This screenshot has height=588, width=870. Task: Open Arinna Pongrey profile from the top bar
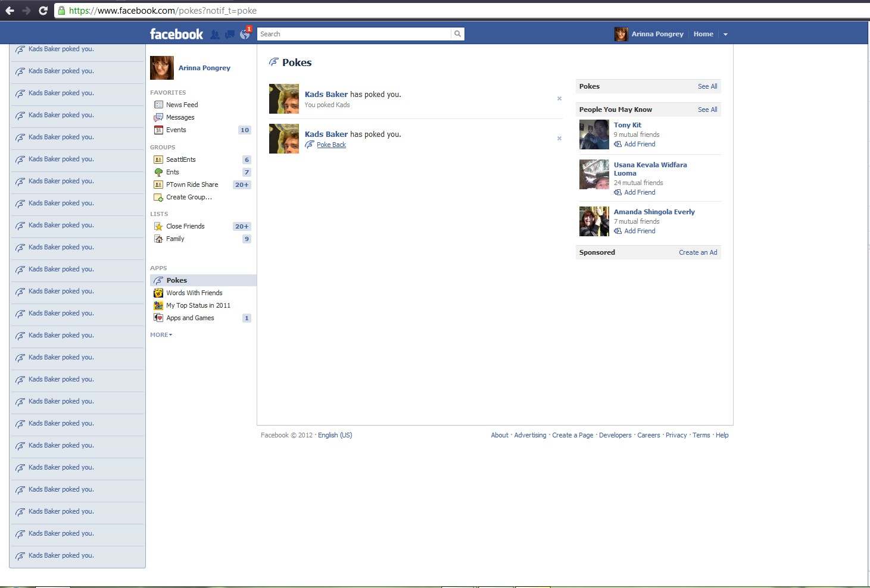pos(657,34)
